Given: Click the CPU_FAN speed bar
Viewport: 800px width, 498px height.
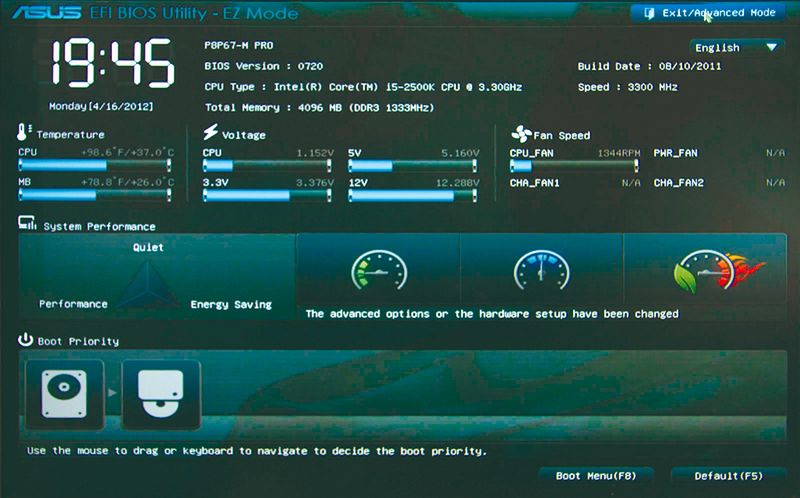Looking at the screenshot, I should click(x=574, y=165).
